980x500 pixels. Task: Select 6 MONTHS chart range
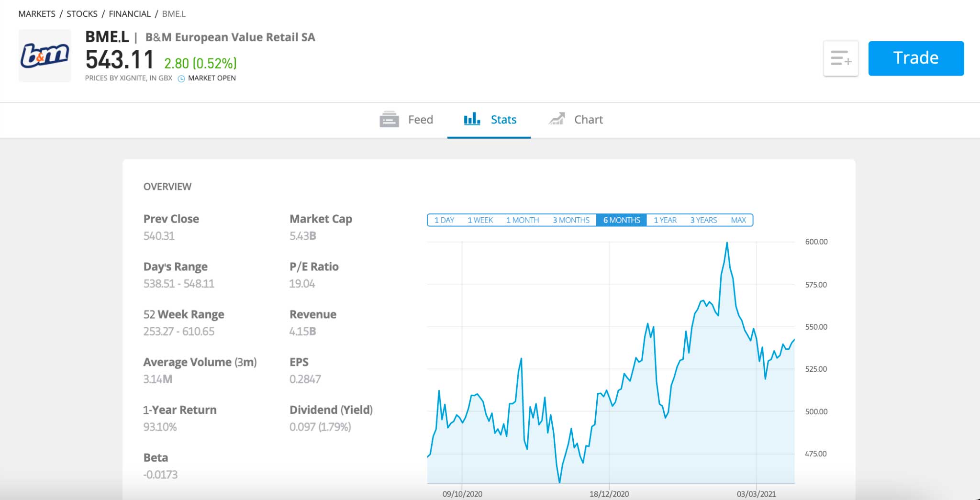point(622,220)
